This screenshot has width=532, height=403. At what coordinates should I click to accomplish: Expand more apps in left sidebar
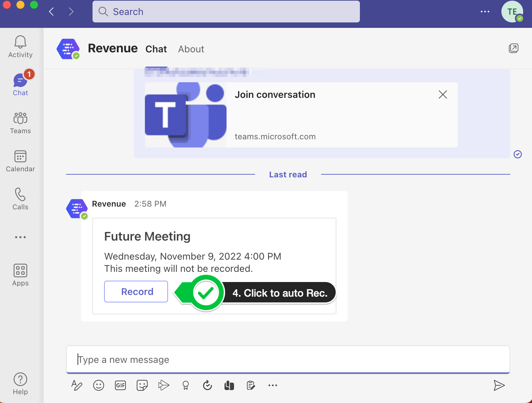pos(20,237)
